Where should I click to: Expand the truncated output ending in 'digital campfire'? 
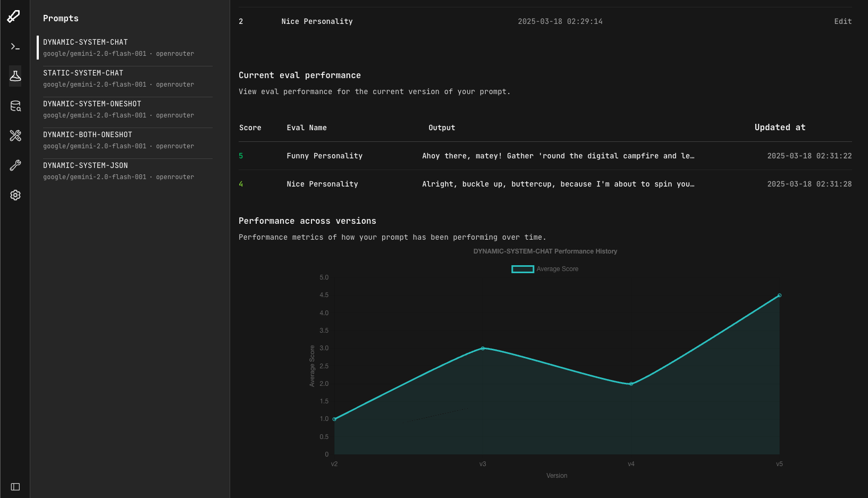coord(557,156)
